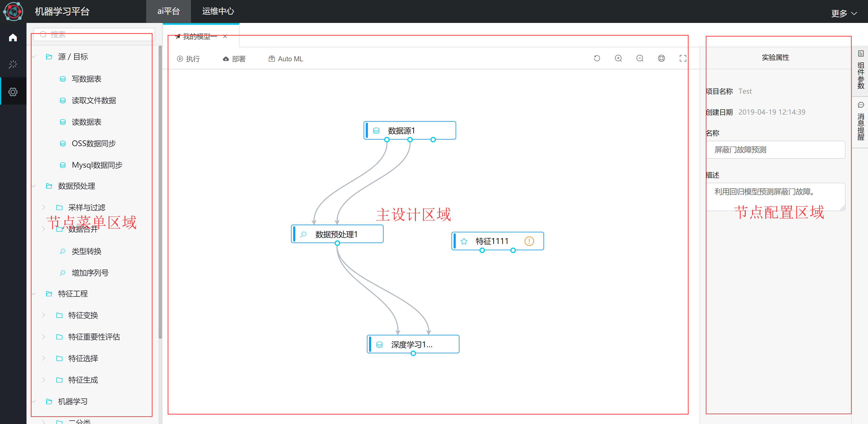
Task: Zoom in on the canvas
Action: [618, 58]
